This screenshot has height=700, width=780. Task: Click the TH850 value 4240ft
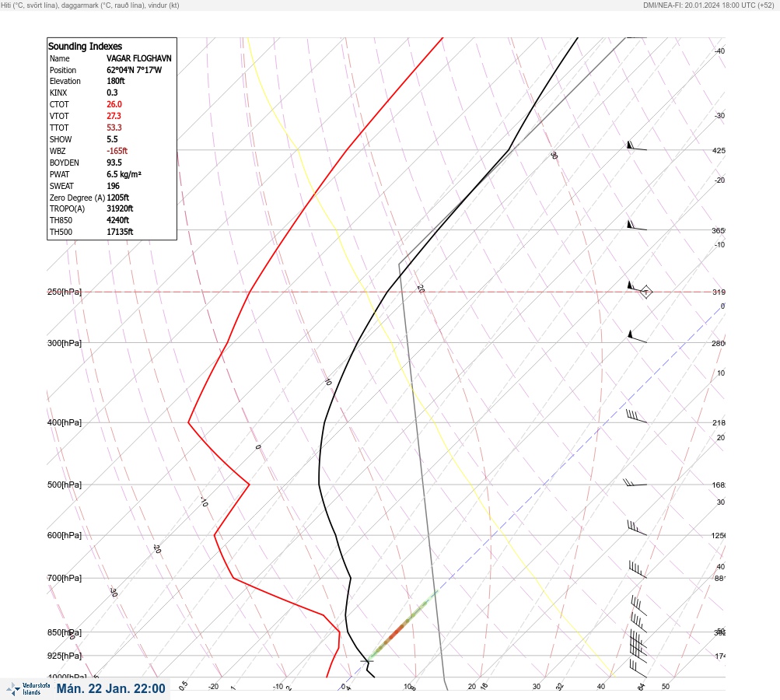[118, 220]
